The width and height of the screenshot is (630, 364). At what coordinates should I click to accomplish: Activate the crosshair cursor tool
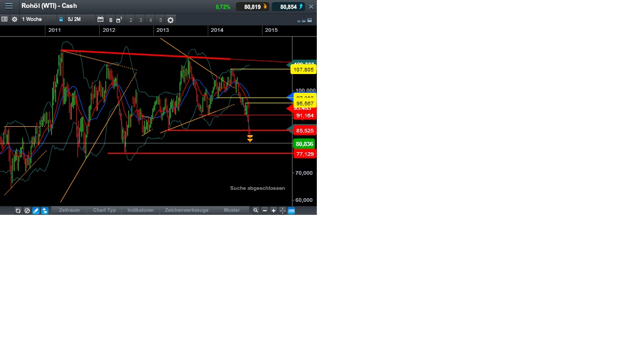(x=282, y=211)
